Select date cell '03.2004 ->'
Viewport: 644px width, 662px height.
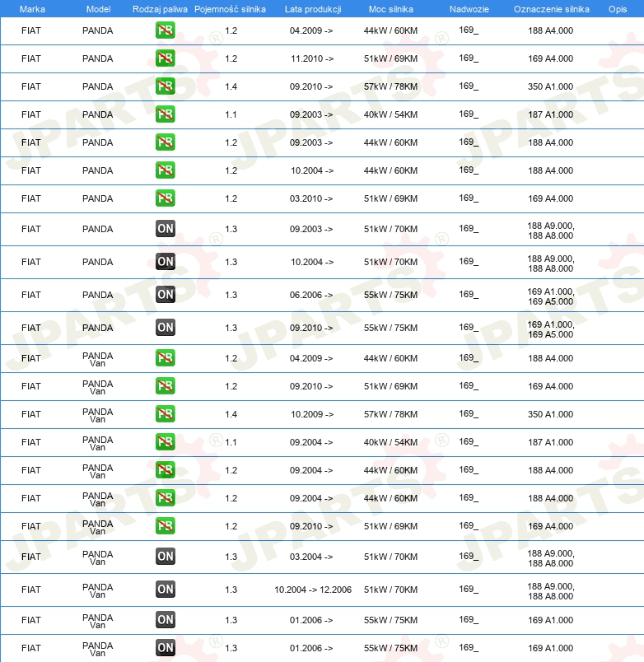311,557
